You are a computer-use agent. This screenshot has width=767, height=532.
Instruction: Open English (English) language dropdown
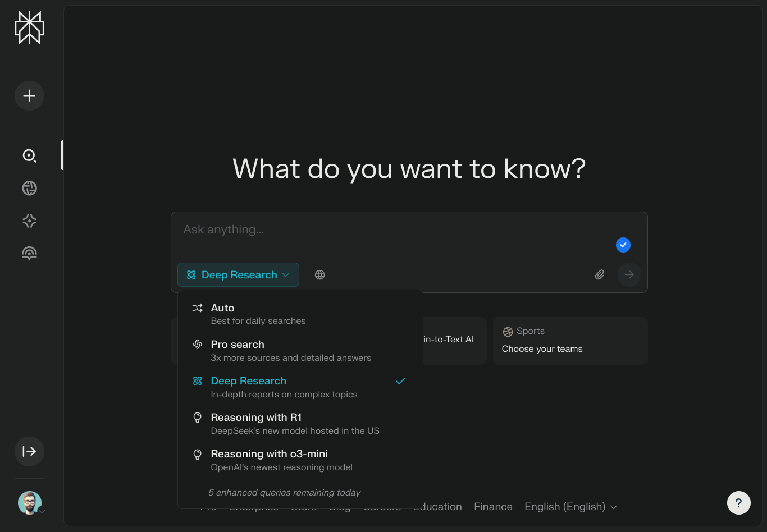tap(570, 507)
